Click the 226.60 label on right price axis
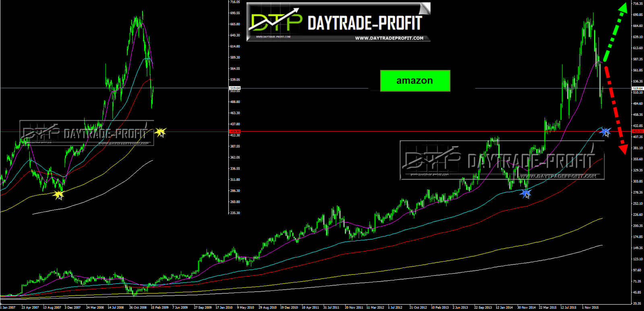This screenshot has width=644, height=311. pos(638,215)
